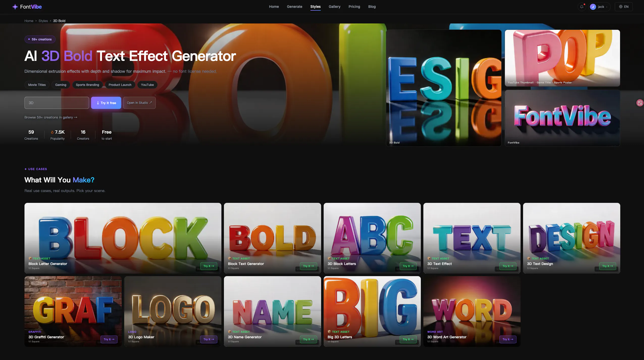Image resolution: width=644 pixels, height=360 pixels.
Task: Click the Text Asset icon on Block Text Generator
Action: click(229, 258)
